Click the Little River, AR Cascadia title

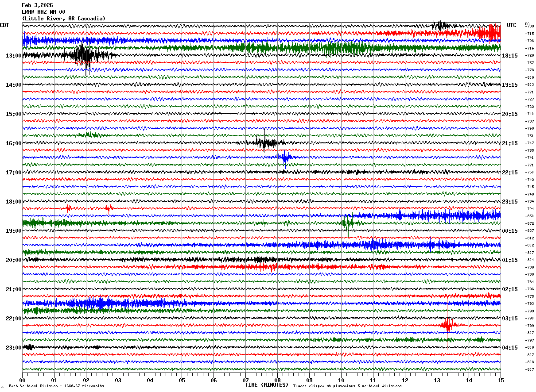coord(64,19)
